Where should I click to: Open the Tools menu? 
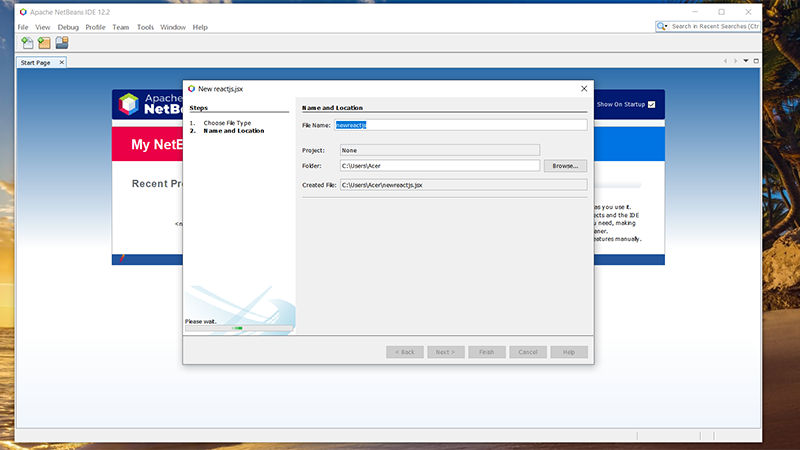[145, 27]
